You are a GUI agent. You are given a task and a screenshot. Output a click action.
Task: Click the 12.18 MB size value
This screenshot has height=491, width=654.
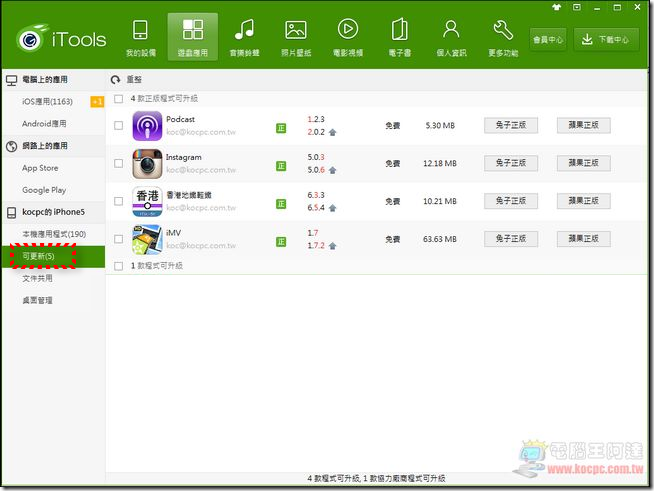[x=440, y=163]
